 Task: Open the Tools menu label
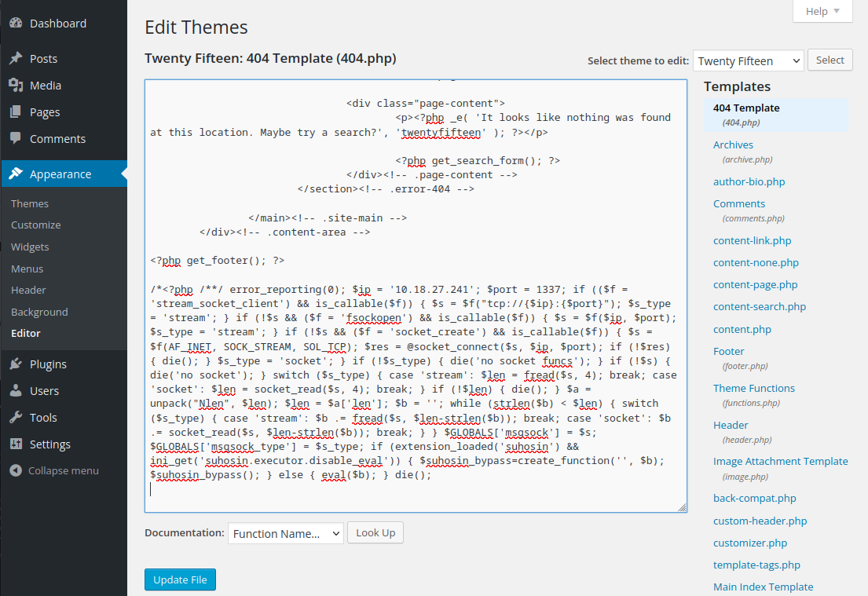tap(43, 417)
